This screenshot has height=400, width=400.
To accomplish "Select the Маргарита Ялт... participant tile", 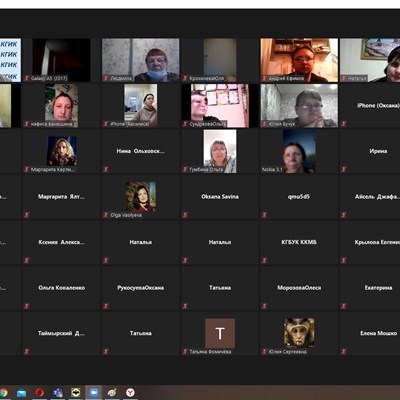I will click(61, 197).
